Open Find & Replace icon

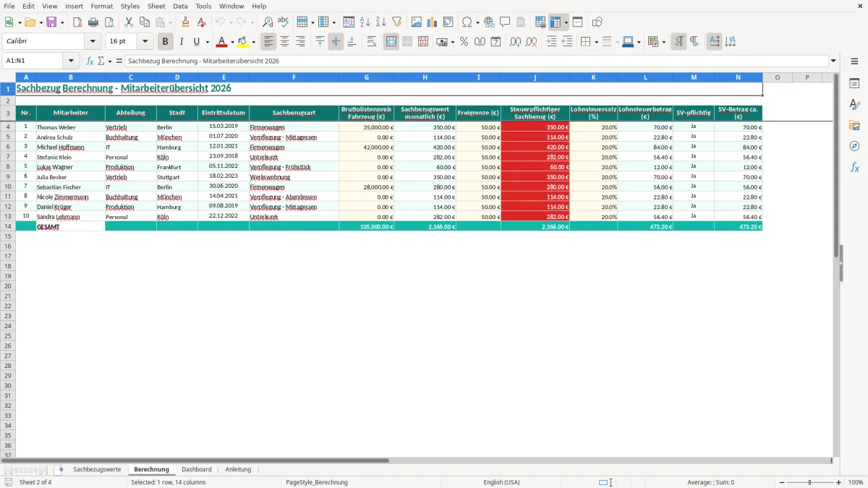click(x=268, y=22)
